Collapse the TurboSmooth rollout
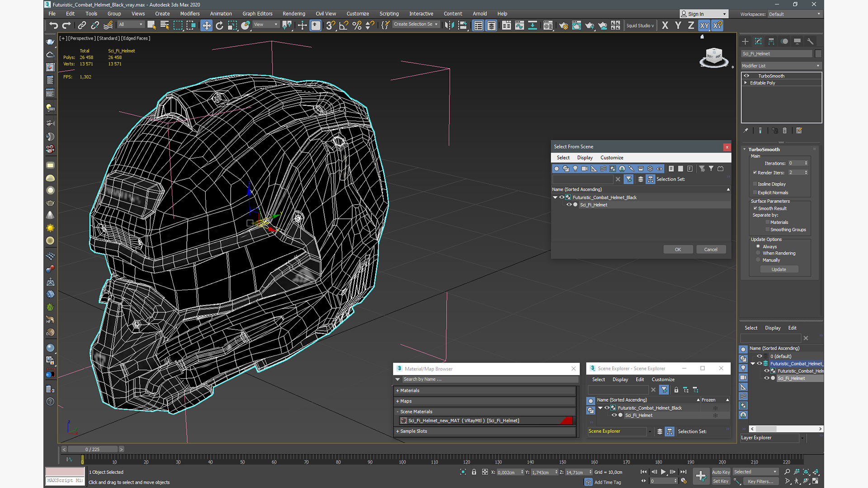 pyautogui.click(x=745, y=150)
